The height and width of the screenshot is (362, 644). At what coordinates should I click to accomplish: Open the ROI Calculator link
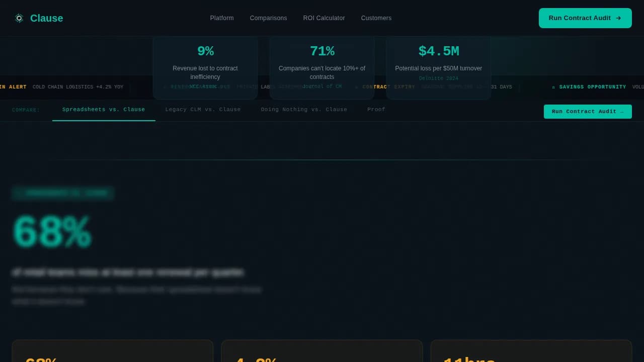(324, 18)
